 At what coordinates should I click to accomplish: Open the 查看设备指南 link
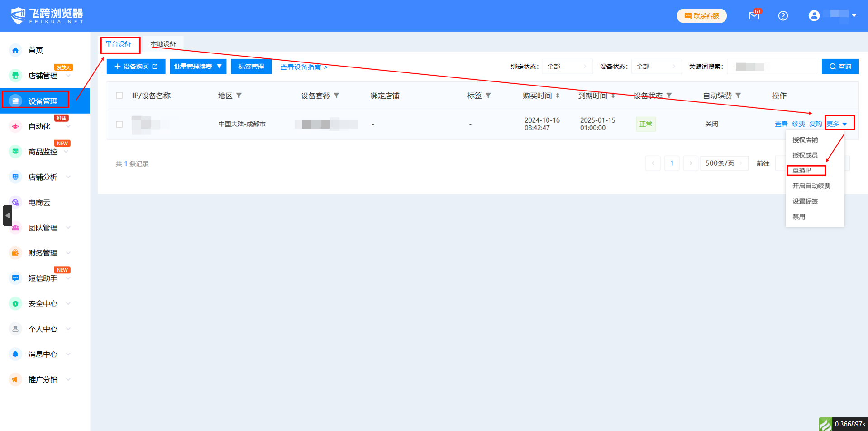tap(304, 67)
